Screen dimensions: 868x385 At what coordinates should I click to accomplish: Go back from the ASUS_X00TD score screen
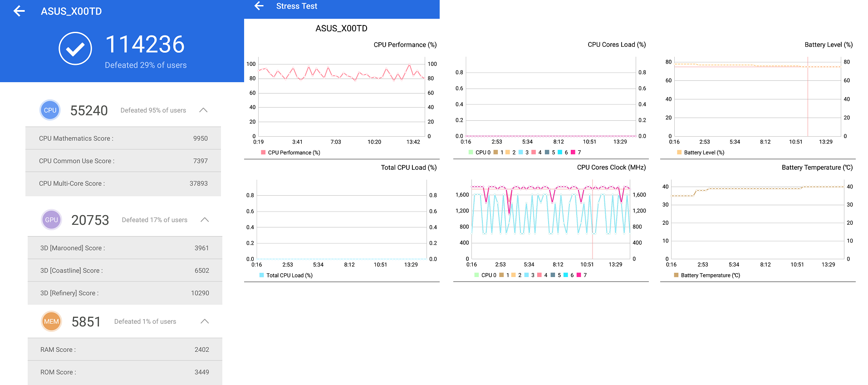(19, 11)
